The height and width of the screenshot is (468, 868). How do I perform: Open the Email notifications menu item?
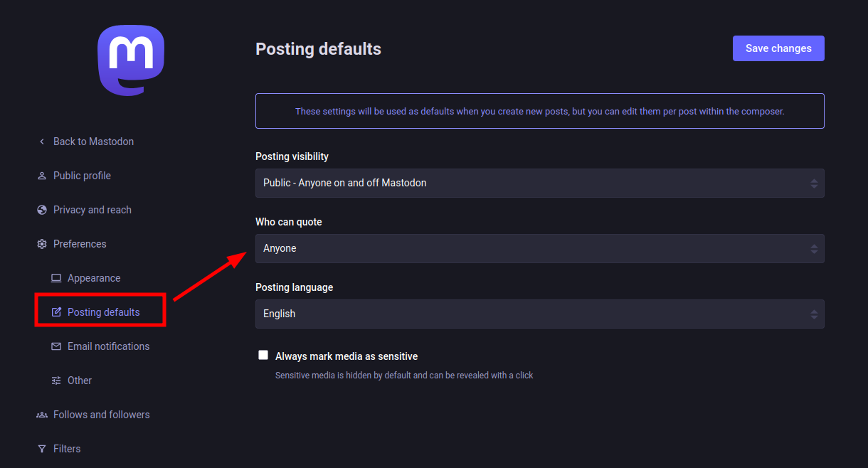108,346
